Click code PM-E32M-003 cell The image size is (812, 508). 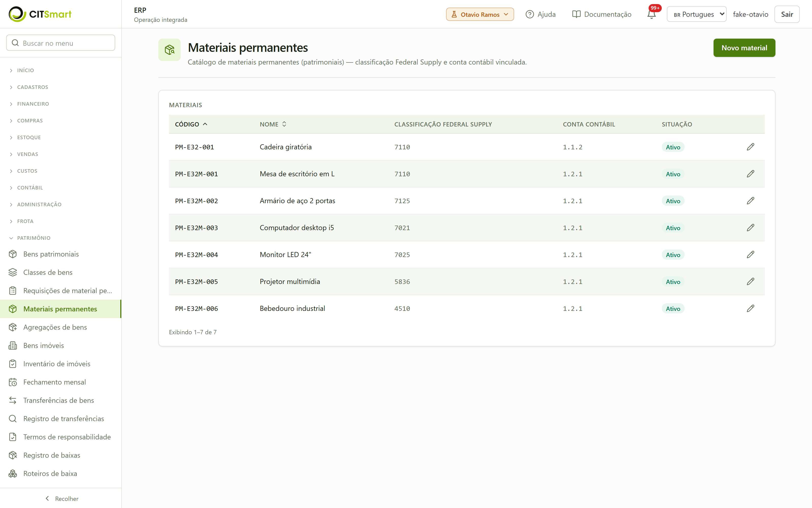coord(196,228)
